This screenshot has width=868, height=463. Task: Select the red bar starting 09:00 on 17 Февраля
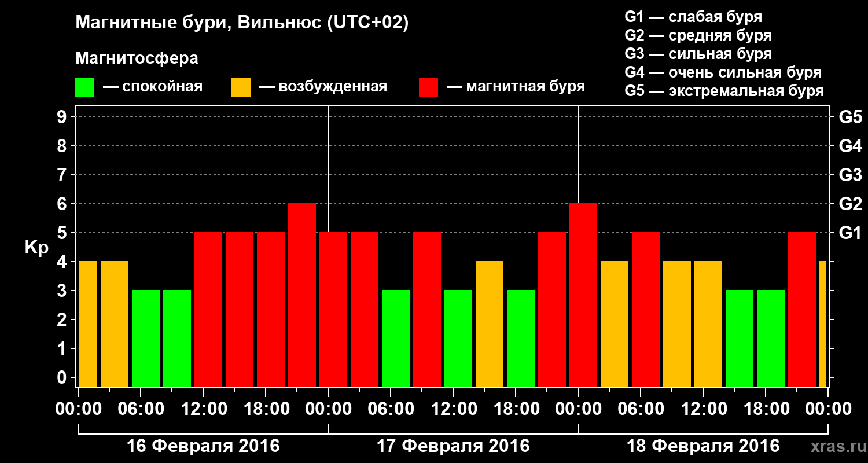coord(427,310)
